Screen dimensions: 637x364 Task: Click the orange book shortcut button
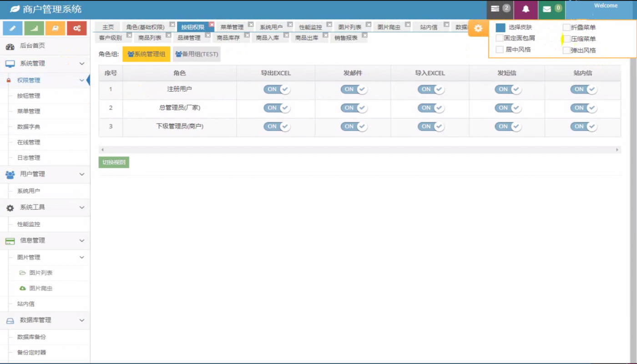coord(56,28)
